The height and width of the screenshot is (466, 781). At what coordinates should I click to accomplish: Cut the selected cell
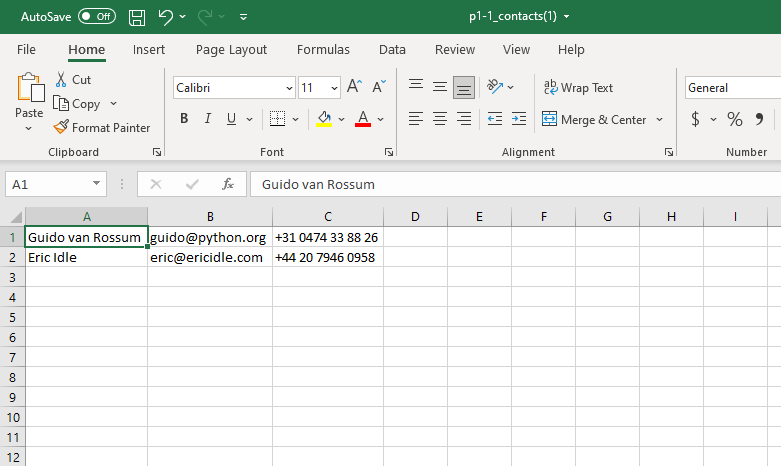[x=73, y=80]
